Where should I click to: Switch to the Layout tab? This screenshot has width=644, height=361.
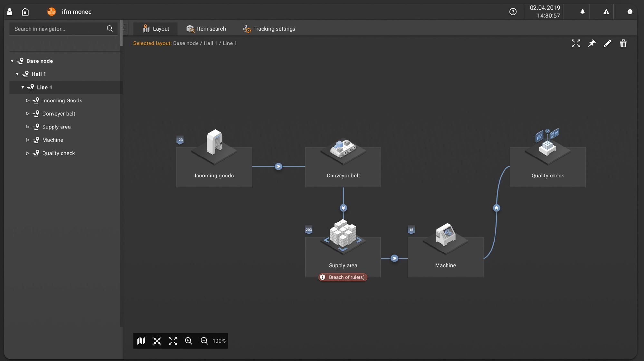[x=156, y=29]
